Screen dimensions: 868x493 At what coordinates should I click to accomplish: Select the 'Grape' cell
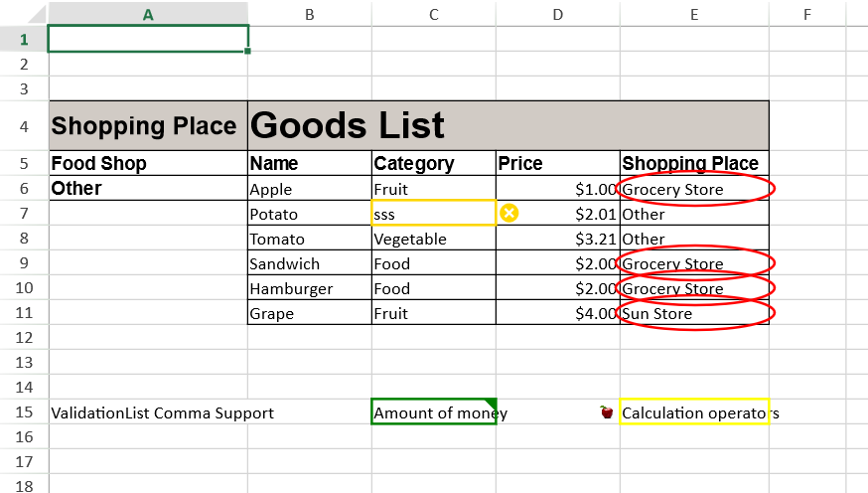[310, 313]
